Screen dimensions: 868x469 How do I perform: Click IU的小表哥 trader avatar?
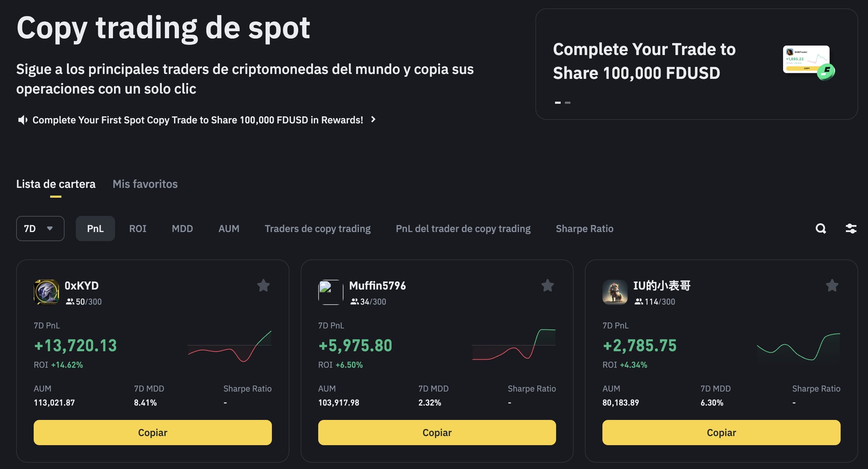tap(615, 292)
